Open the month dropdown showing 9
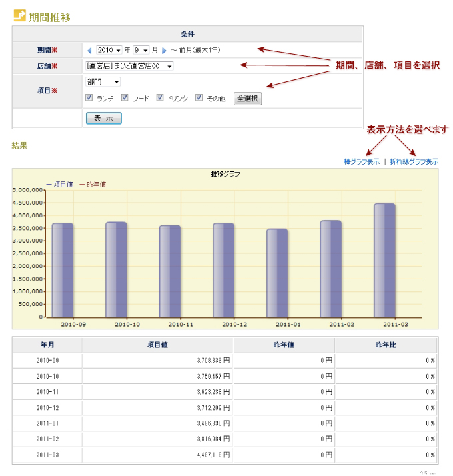This screenshot has height=476, width=453. pyautogui.click(x=141, y=50)
